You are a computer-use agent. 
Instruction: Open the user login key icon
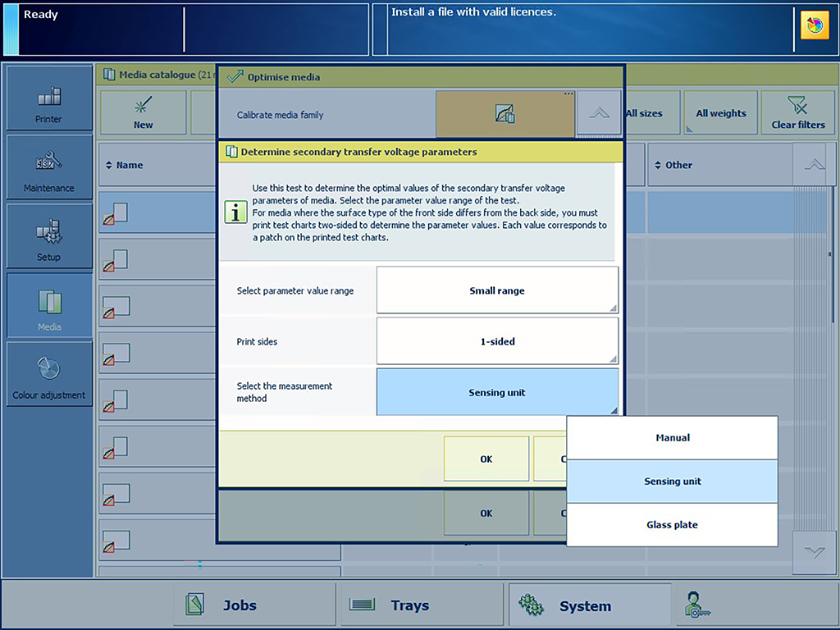697,605
